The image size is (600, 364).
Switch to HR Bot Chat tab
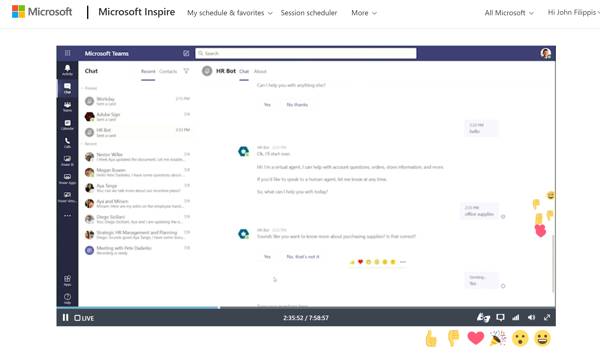coord(244,72)
